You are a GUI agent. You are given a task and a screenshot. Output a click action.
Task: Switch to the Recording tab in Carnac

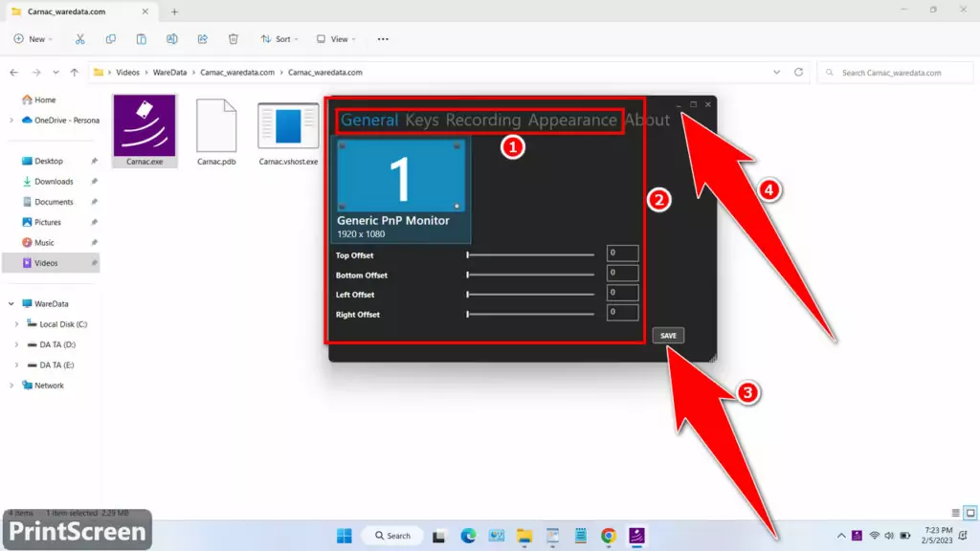tap(483, 120)
